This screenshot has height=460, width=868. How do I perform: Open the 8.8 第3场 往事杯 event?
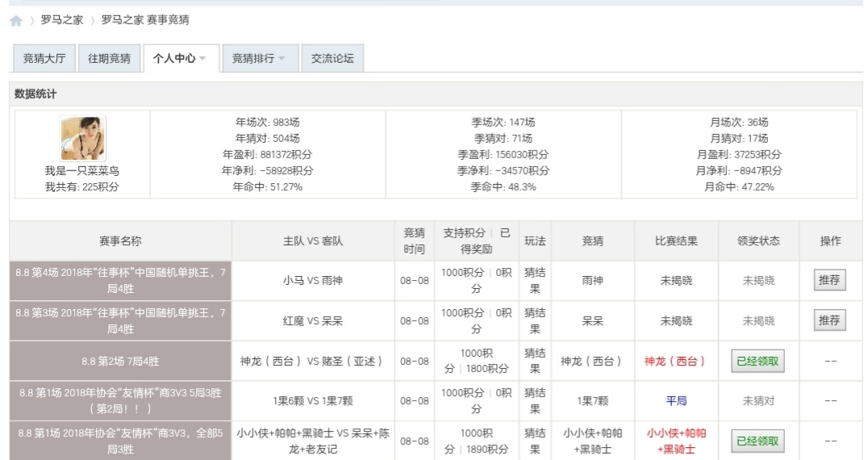[120, 320]
